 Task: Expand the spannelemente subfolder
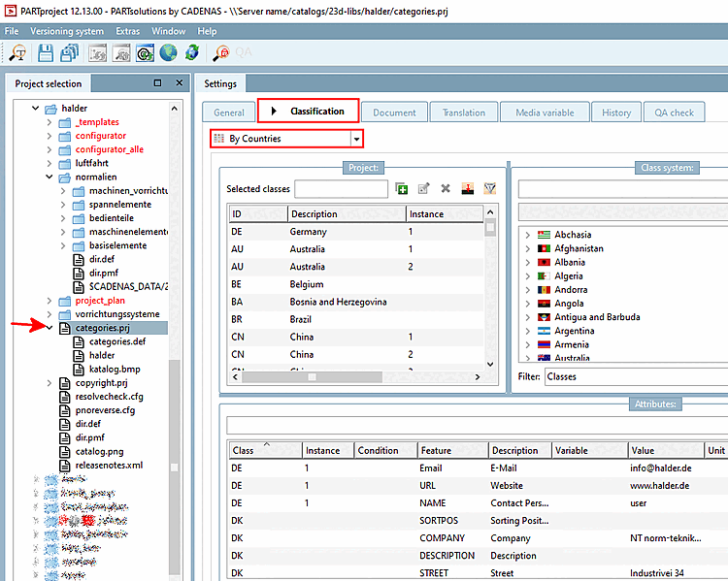click(63, 205)
